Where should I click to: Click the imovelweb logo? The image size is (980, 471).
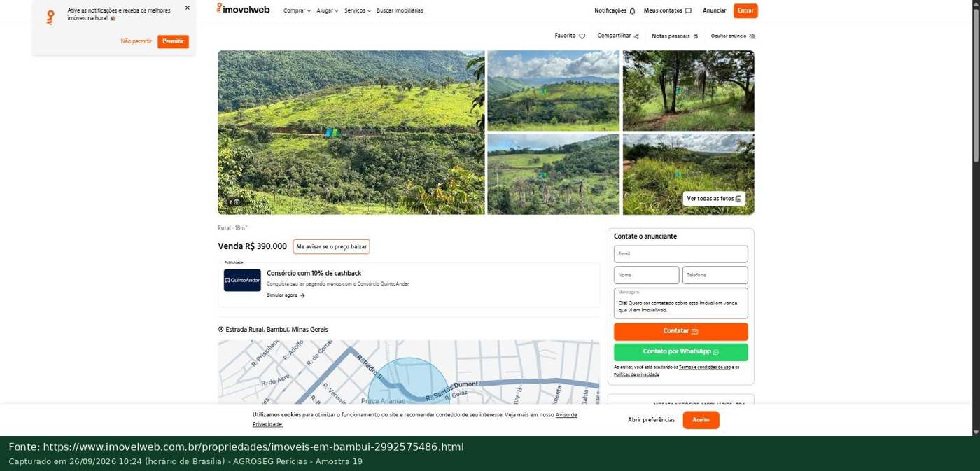(243, 9)
